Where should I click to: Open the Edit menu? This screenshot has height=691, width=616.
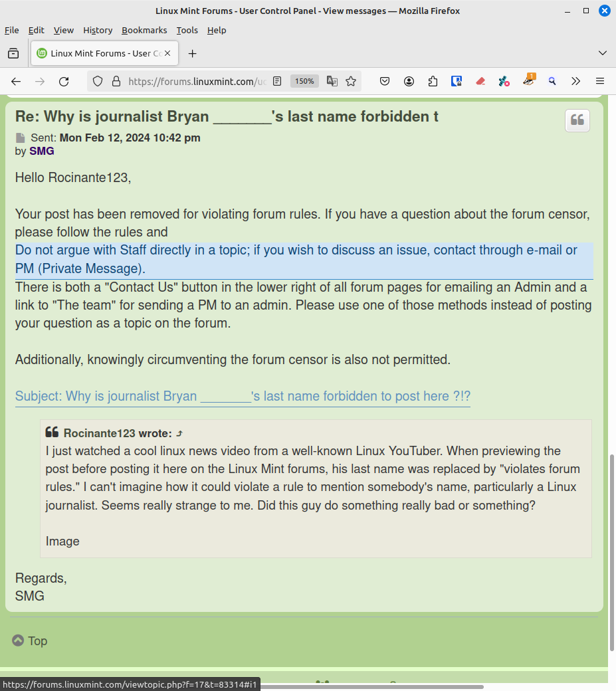[36, 30]
